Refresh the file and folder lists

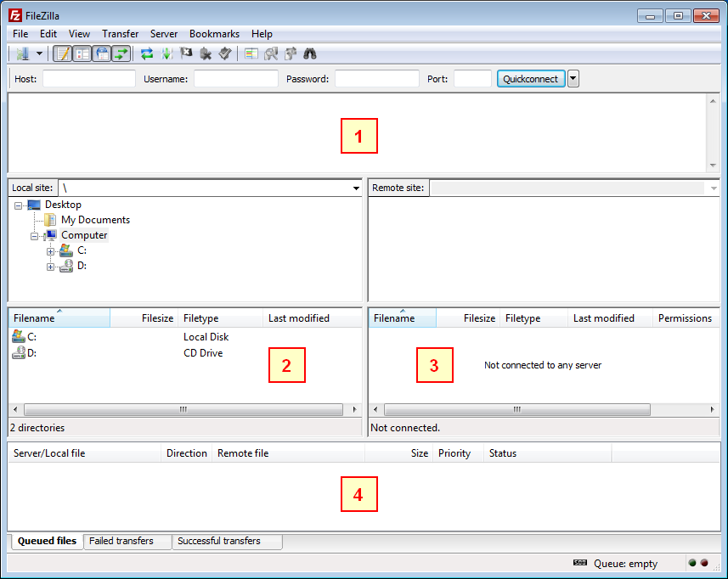147,53
